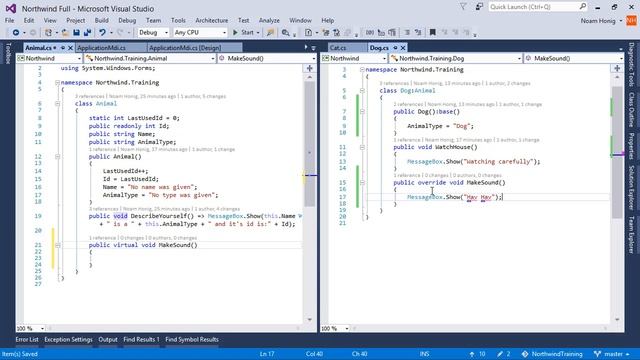Open Find Symbol Results tab
Viewport: 640px width, 360px height.
pyautogui.click(x=192, y=340)
